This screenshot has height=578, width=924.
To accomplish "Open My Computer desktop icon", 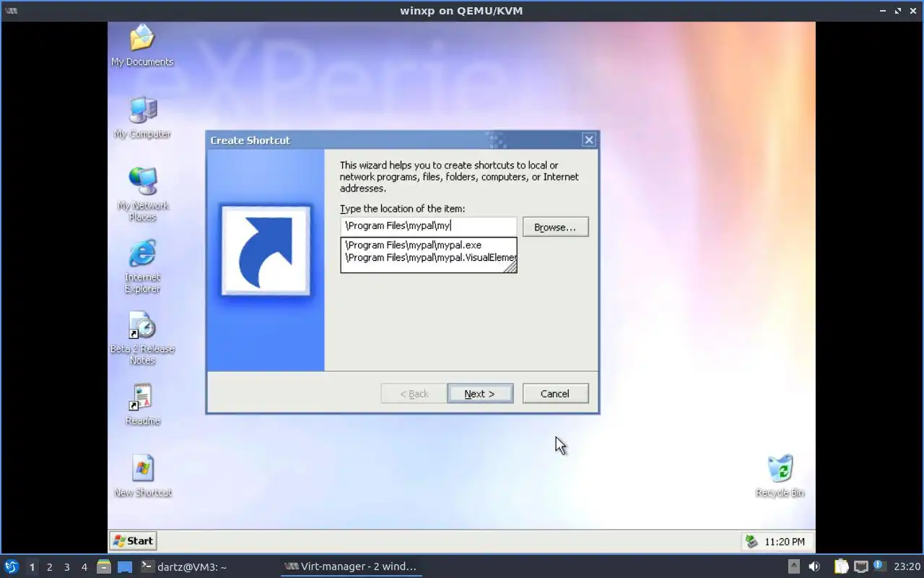I will click(142, 118).
